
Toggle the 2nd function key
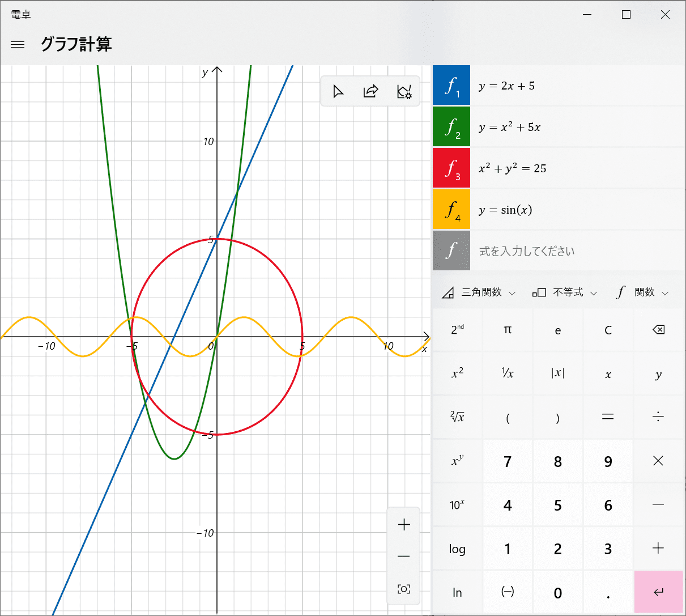pyautogui.click(x=457, y=330)
